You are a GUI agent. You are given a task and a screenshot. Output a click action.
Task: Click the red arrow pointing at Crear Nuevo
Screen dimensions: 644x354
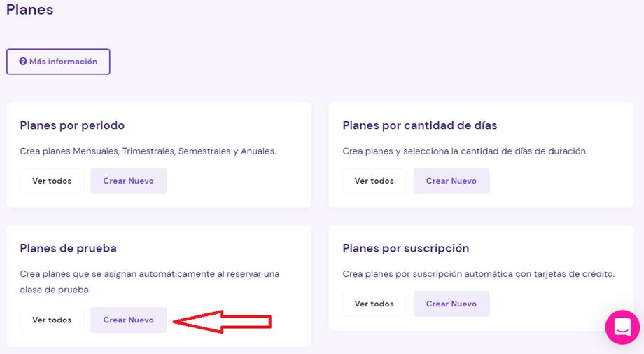click(222, 322)
